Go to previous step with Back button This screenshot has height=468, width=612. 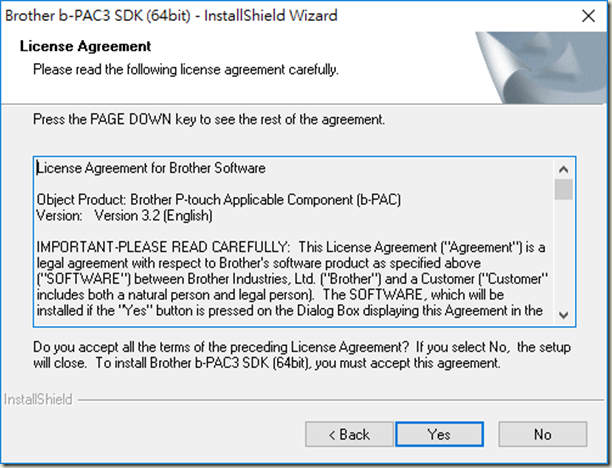pos(349,434)
